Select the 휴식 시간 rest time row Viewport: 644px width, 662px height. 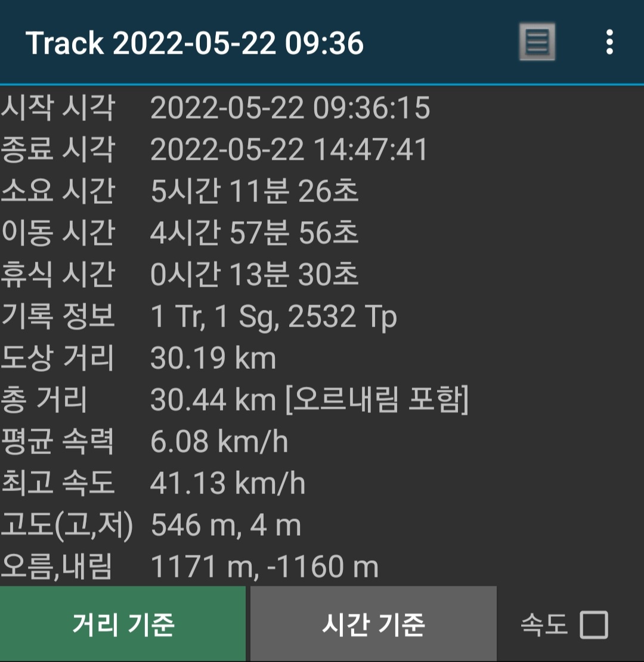click(x=322, y=274)
